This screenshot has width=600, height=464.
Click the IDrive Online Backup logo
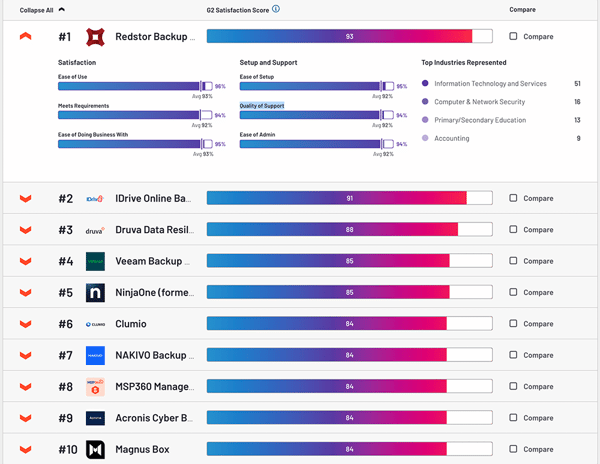point(95,199)
